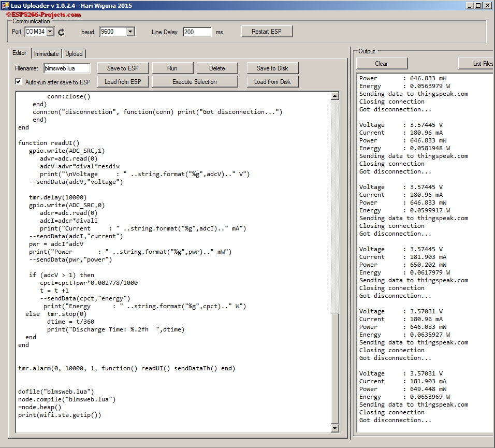Click the ESP8266-Projects.com link

coord(44,15)
